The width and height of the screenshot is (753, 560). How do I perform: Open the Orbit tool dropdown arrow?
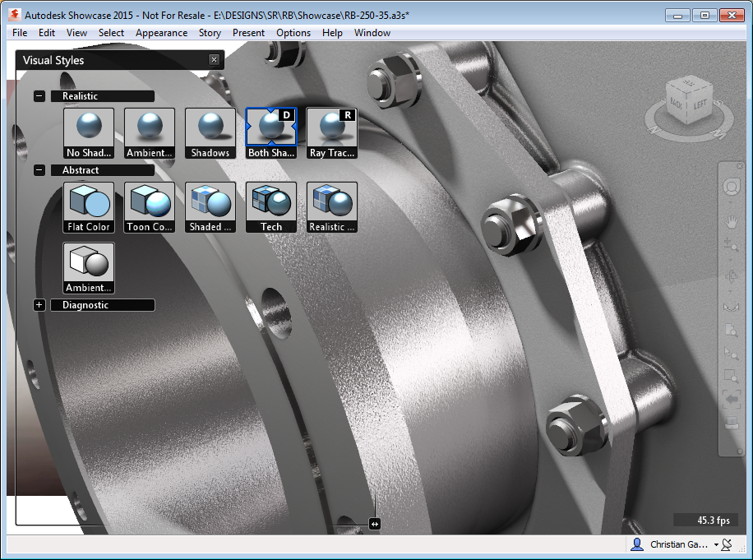tap(731, 291)
